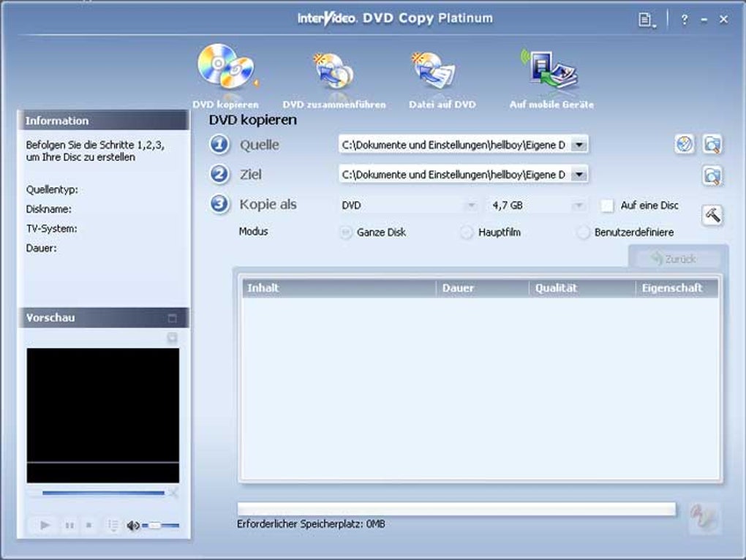
Task: Play the preview video
Action: tap(45, 526)
